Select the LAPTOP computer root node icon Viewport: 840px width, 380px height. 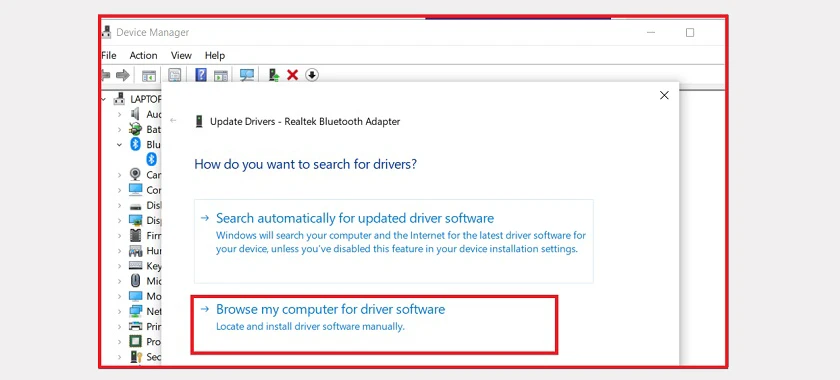(119, 99)
